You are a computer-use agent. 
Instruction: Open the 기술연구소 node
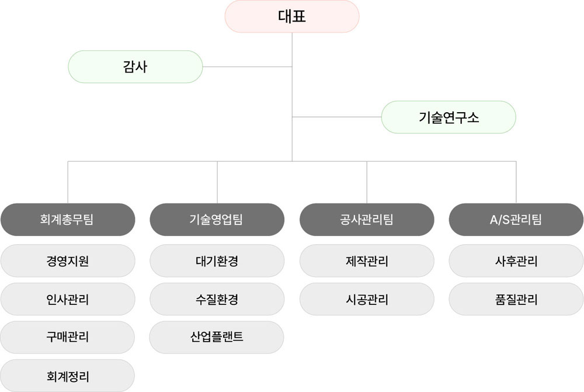[449, 117]
